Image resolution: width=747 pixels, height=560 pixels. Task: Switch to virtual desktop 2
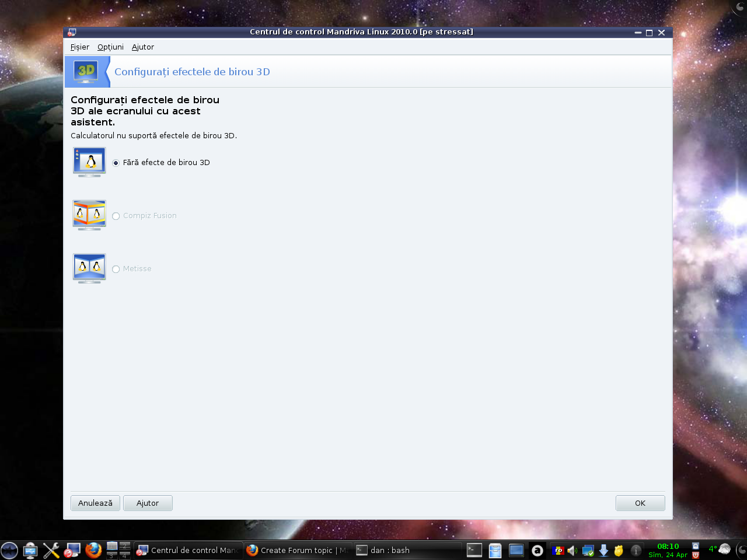[x=124, y=546]
